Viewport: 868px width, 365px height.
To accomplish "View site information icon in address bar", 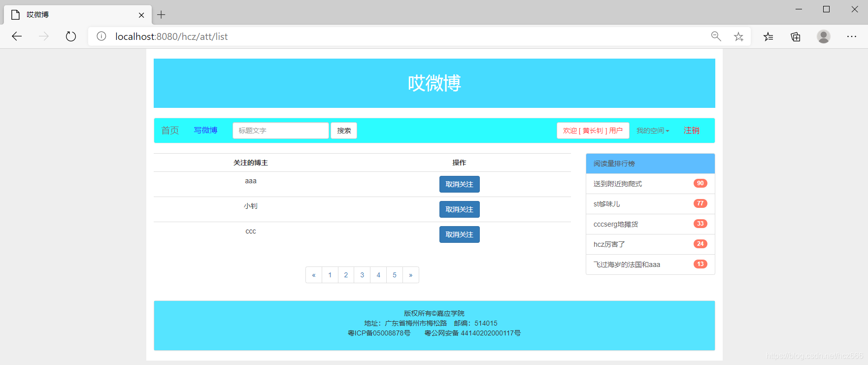I will tap(101, 36).
